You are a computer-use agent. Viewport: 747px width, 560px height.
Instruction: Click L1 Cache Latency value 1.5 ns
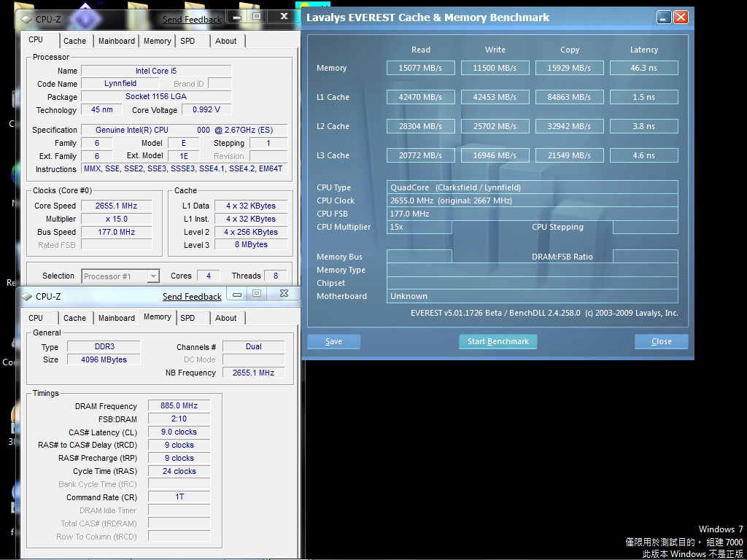[x=643, y=97]
